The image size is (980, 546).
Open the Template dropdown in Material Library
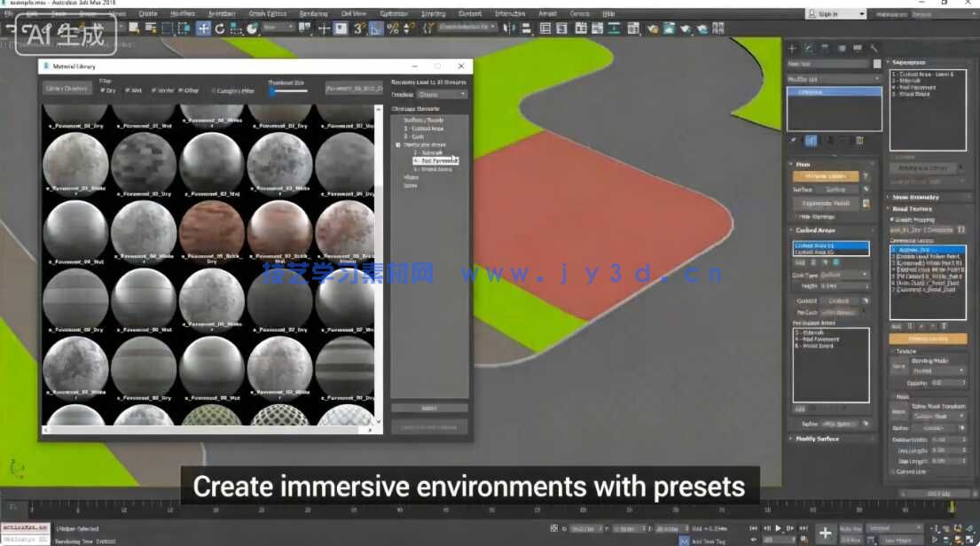442,94
